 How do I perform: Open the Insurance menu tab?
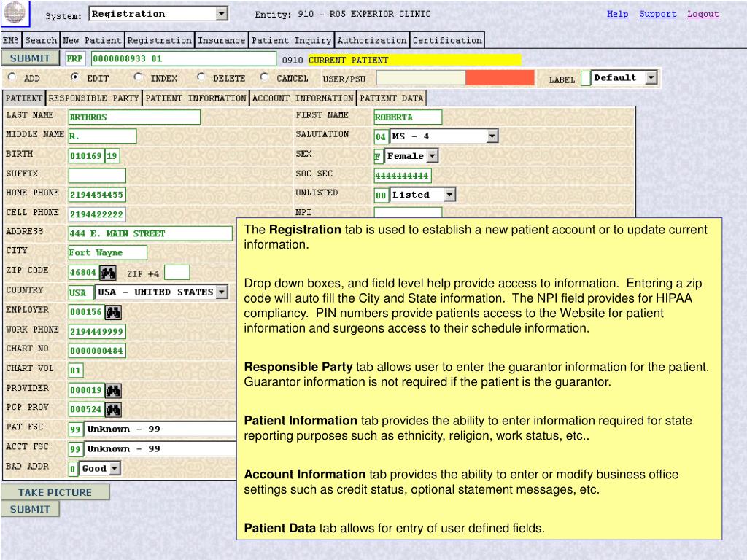click(x=222, y=41)
